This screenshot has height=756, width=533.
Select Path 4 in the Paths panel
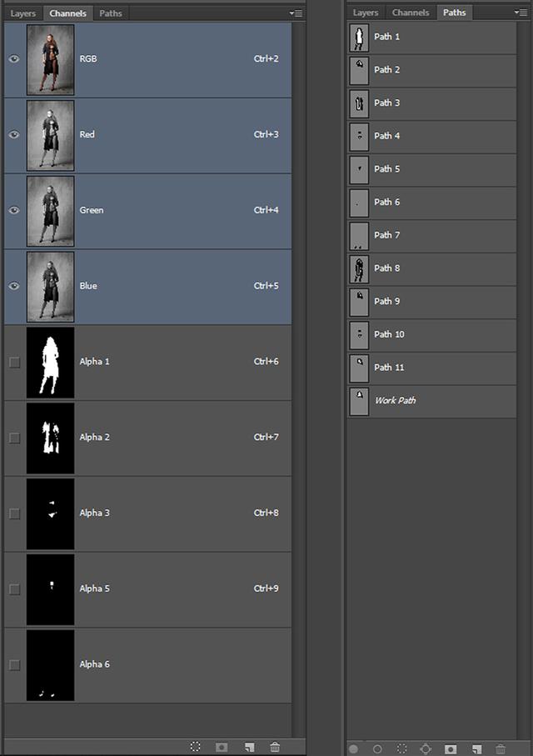[431, 137]
